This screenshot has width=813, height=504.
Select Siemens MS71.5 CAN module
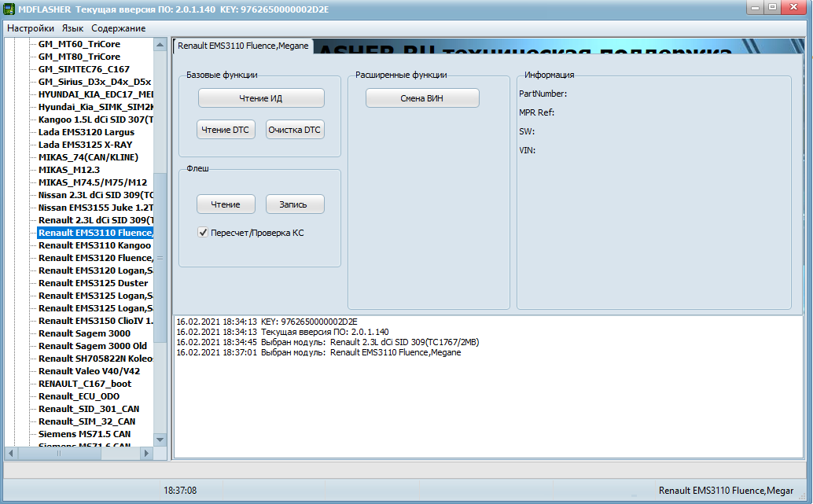pos(84,434)
